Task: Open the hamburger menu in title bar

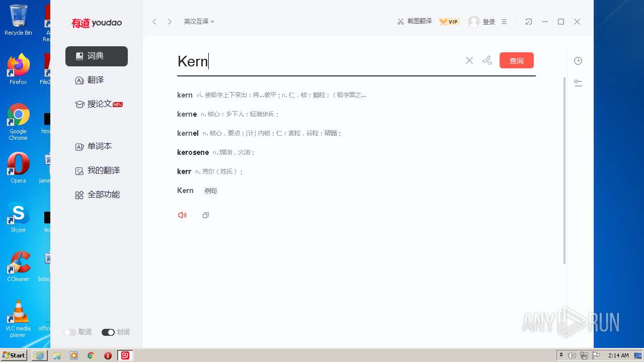Action: point(504,22)
